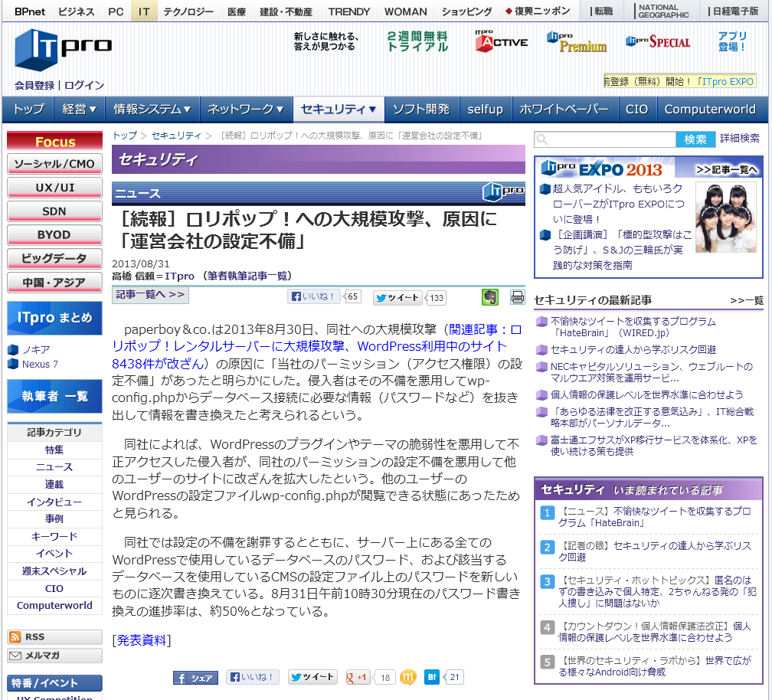The image size is (772, 700).
Task: Click the Facebook シェア button
Action: click(195, 677)
